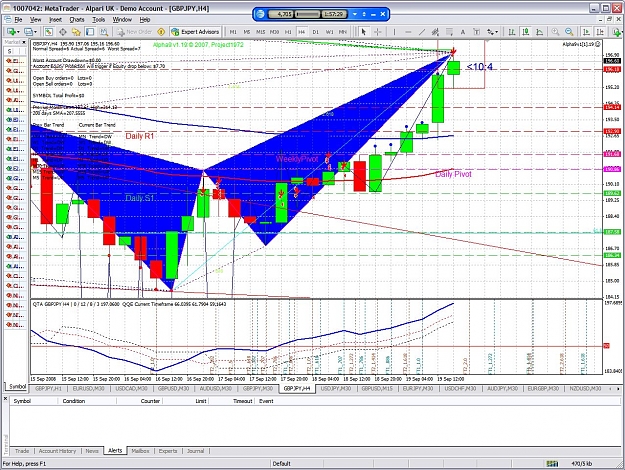Switch to the EURUSD,M30 chart tab
This screenshot has height=470, width=625.
pyautogui.click(x=88, y=388)
